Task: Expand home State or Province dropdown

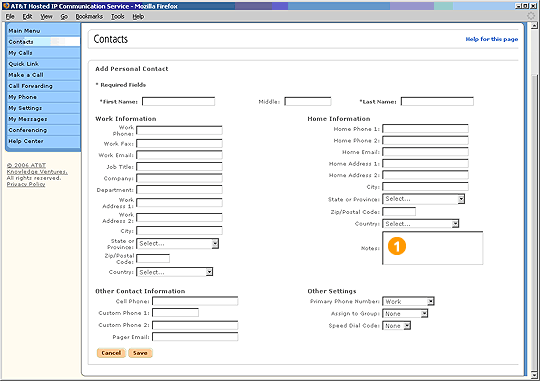Action: coord(424,199)
